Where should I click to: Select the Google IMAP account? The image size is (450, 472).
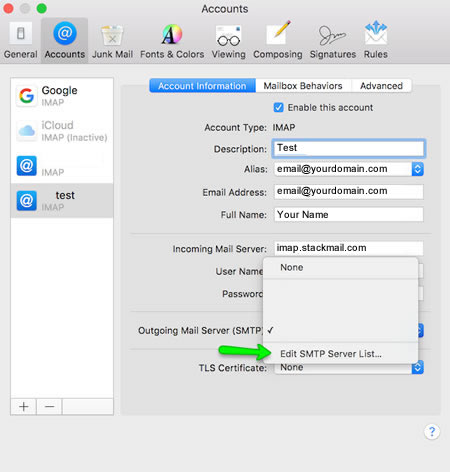click(62, 96)
